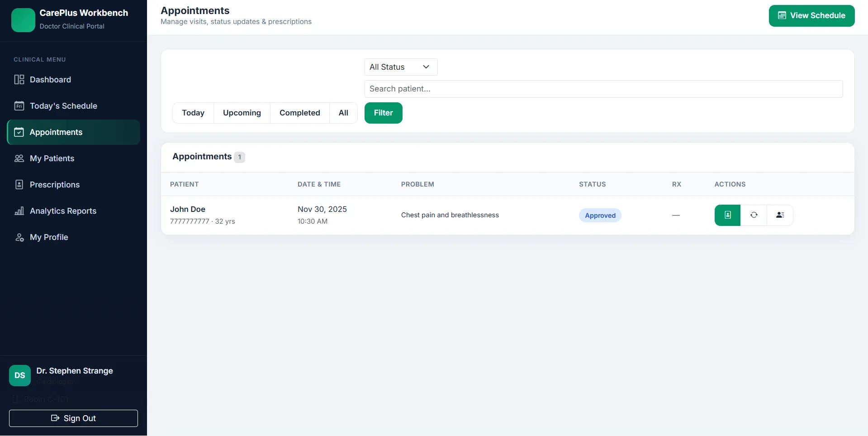Click the RX dash for John Doe
The width and height of the screenshot is (868, 436).
point(676,216)
